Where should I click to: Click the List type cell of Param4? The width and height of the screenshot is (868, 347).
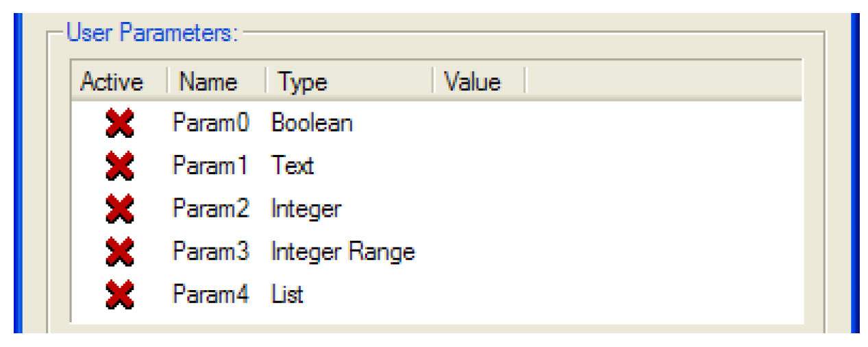tap(287, 295)
